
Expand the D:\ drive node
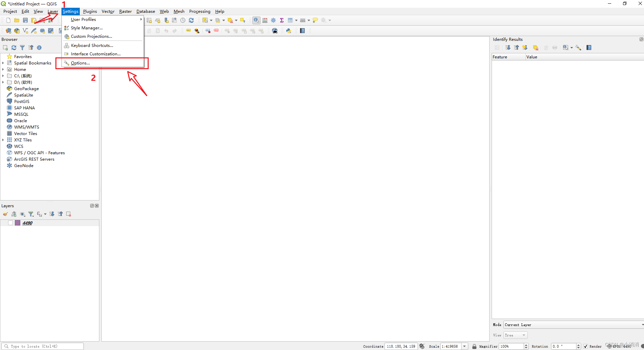coord(3,82)
